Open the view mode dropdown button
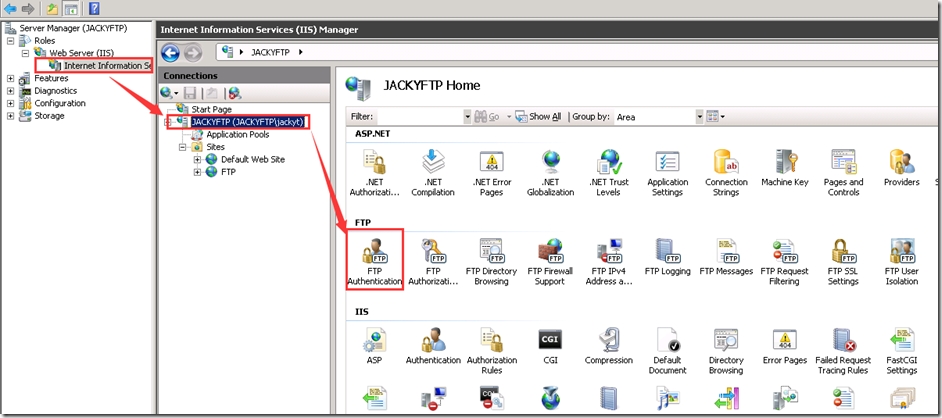 [716, 117]
